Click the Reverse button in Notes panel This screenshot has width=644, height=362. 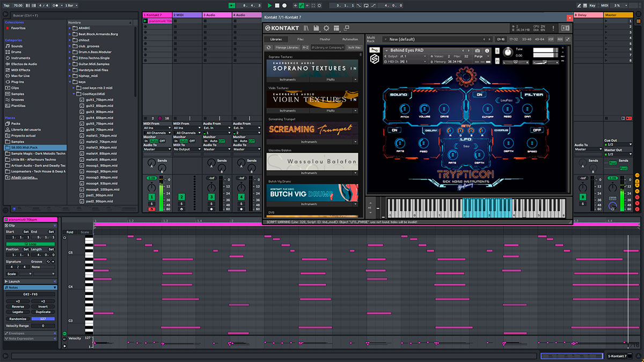coord(18,306)
